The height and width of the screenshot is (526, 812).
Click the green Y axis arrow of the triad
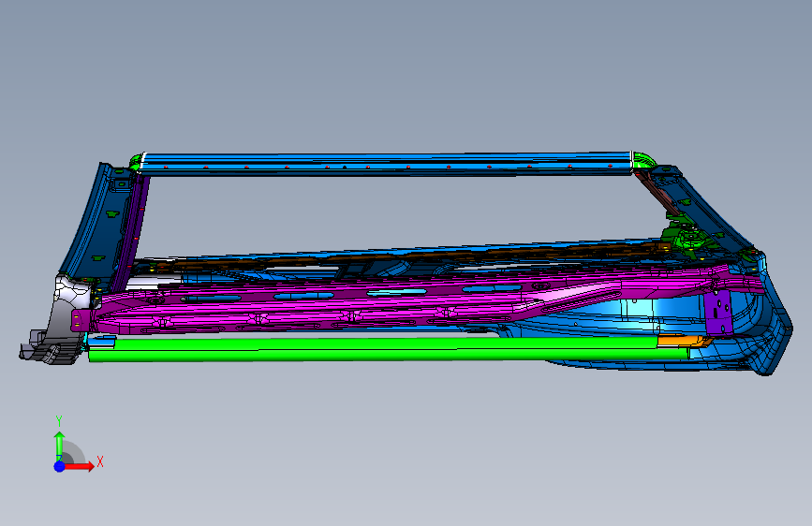point(60,446)
